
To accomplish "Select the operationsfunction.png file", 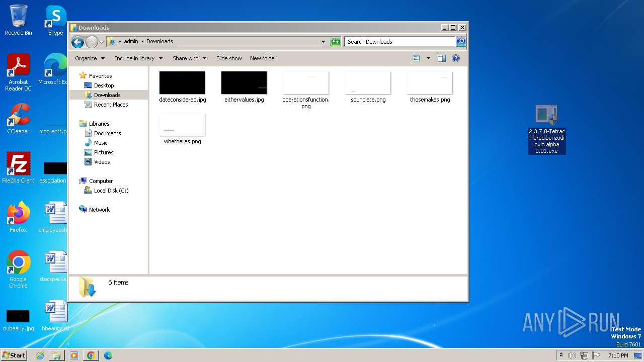I will point(306,90).
